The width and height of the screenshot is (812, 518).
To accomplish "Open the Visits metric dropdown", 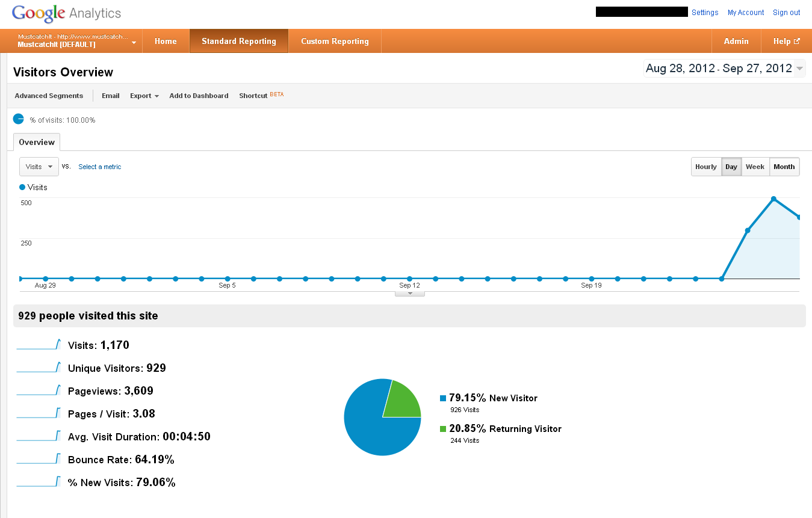I will (x=39, y=167).
